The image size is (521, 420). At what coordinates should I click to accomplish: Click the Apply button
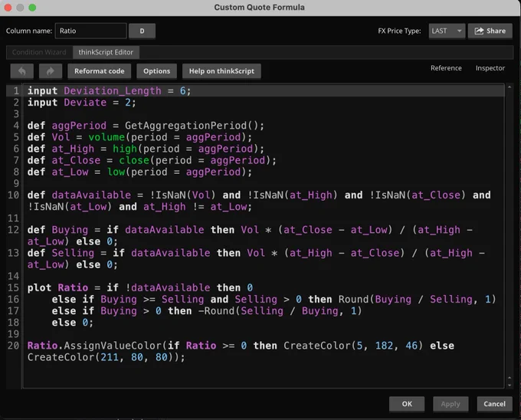click(x=451, y=404)
